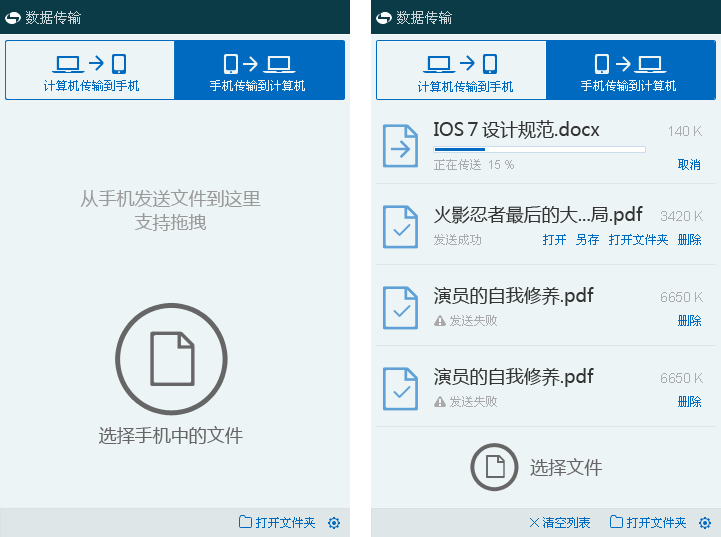Cancel the IOS 7 设计规范.docx transfer with 取消
This screenshot has height=537, width=721.
coord(689,165)
